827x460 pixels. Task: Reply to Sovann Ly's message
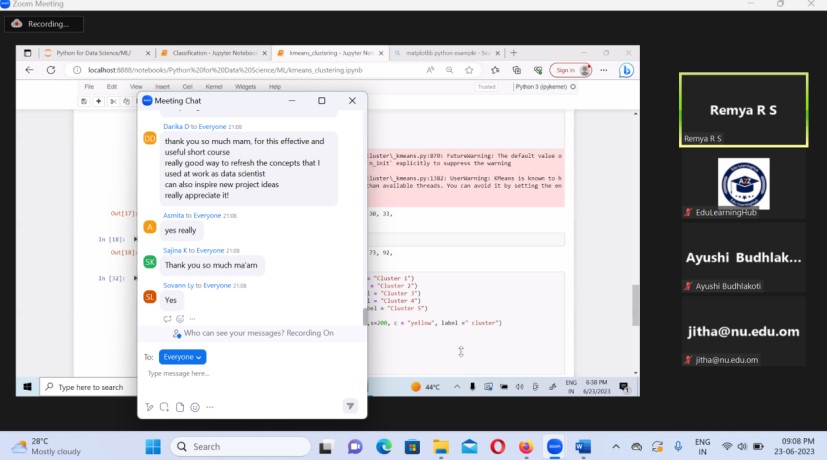click(168, 319)
